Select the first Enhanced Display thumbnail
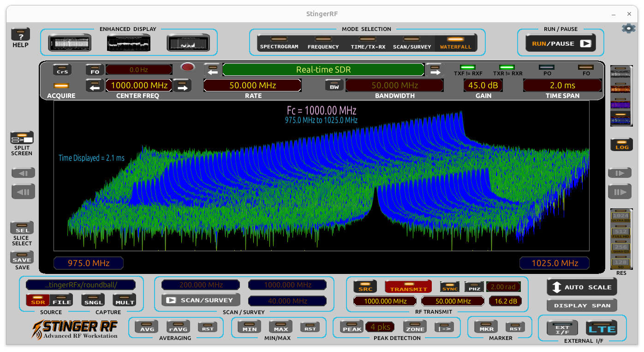644x352 pixels. [70, 42]
